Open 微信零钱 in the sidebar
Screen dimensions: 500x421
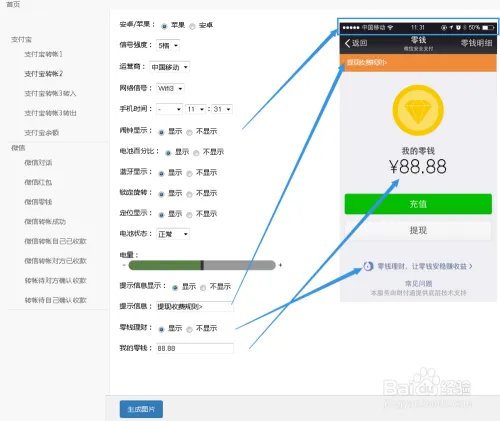tap(38, 202)
